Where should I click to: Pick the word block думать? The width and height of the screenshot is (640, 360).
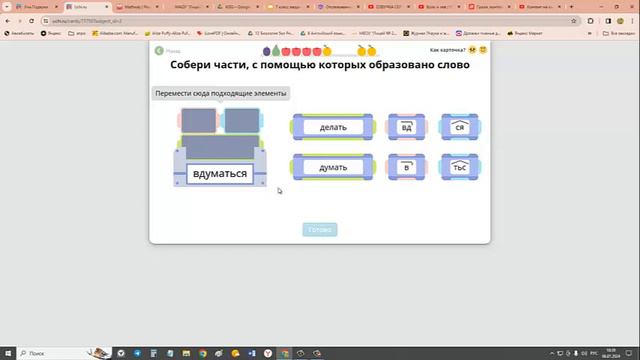333,167
